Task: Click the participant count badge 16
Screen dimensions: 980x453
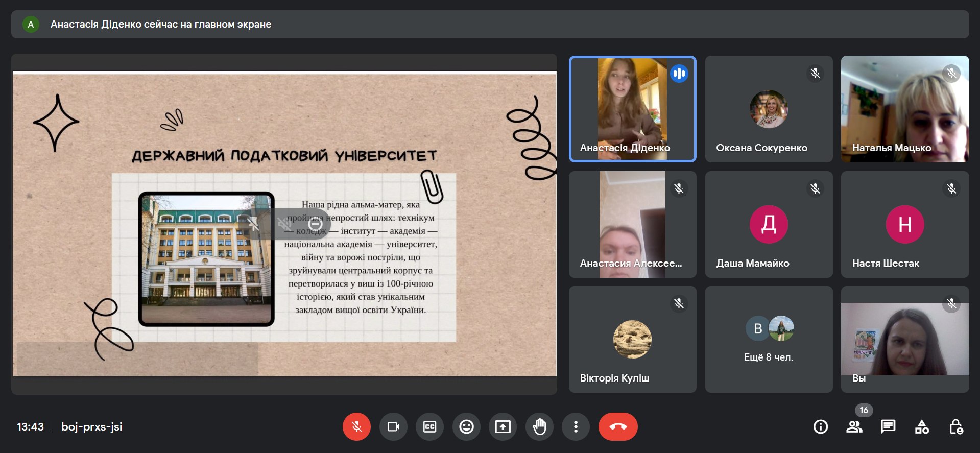Action: tap(864, 410)
